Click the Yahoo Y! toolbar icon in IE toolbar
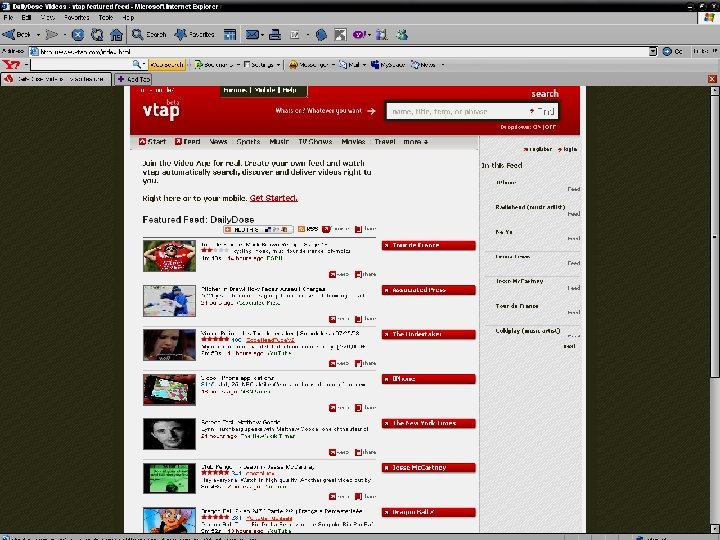 pyautogui.click(x=359, y=34)
